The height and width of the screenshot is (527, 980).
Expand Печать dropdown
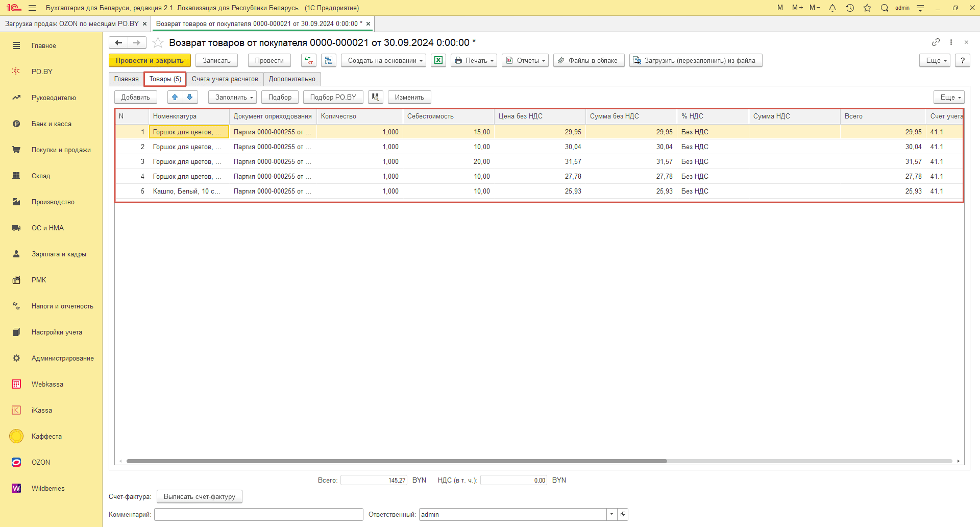pos(474,60)
